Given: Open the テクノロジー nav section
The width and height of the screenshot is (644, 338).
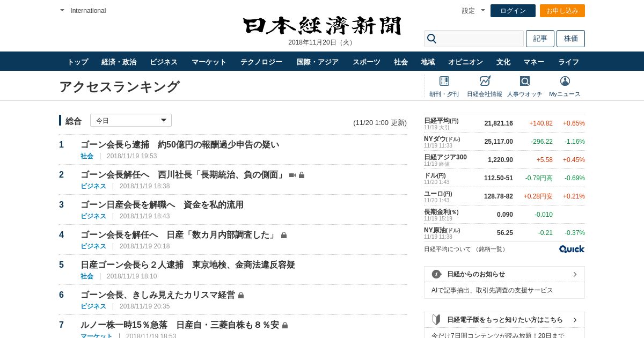Looking at the screenshot, I should 261,62.
